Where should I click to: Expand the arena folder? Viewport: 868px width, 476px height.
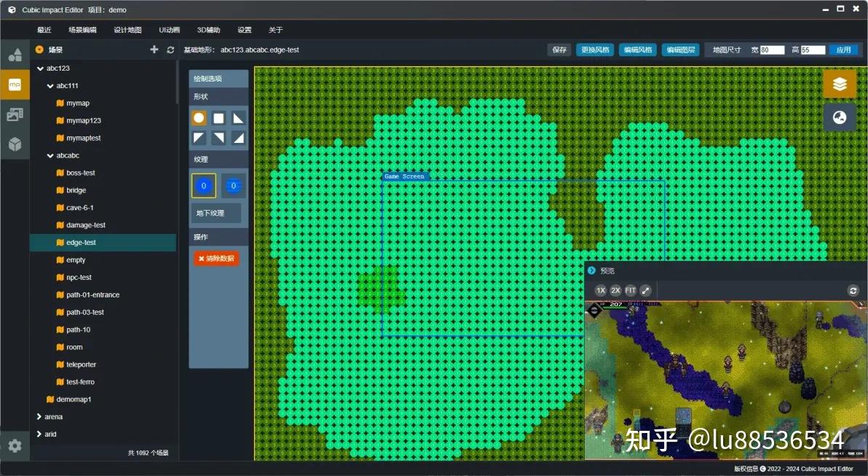[39, 417]
